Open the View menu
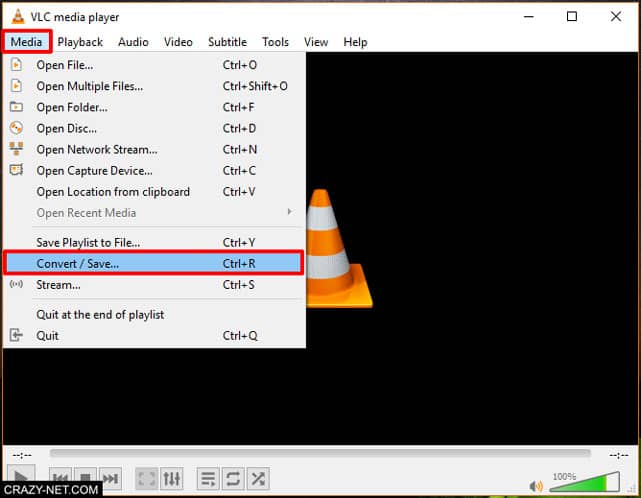This screenshot has height=498, width=641. pos(316,42)
